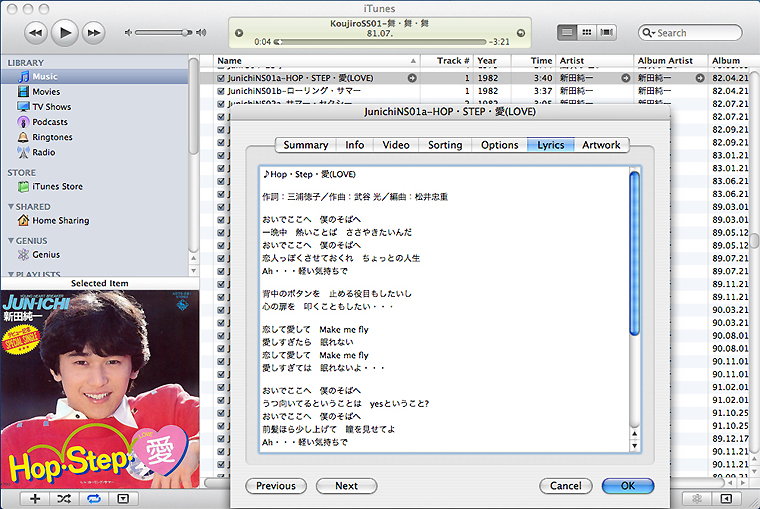Click the playback progress bar
Viewport: 760px width, 509px height.
(x=380, y=42)
